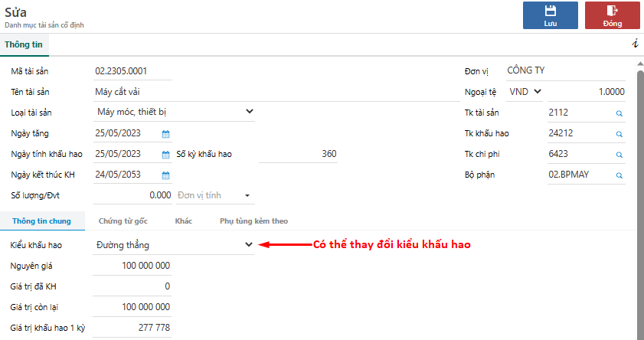
Task: Open calendar for Ngày kết thúc KH
Action: coord(165,175)
